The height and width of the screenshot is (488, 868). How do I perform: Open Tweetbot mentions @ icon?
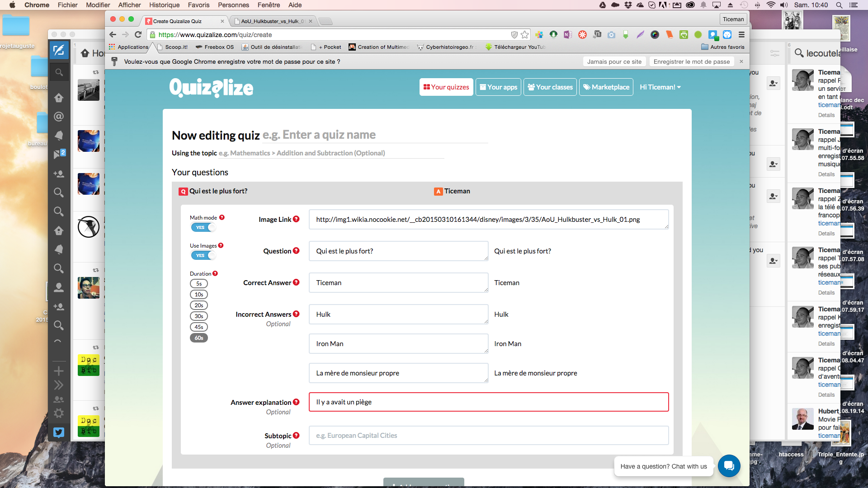(x=59, y=117)
